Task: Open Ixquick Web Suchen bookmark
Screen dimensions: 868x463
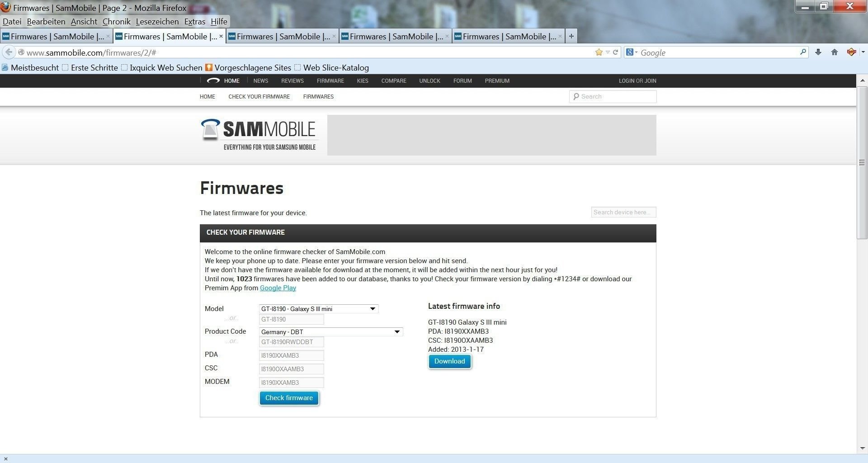Action: click(161, 68)
